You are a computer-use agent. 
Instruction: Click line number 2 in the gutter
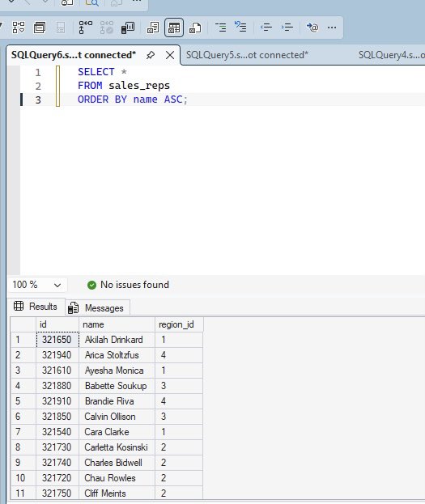pos(38,86)
